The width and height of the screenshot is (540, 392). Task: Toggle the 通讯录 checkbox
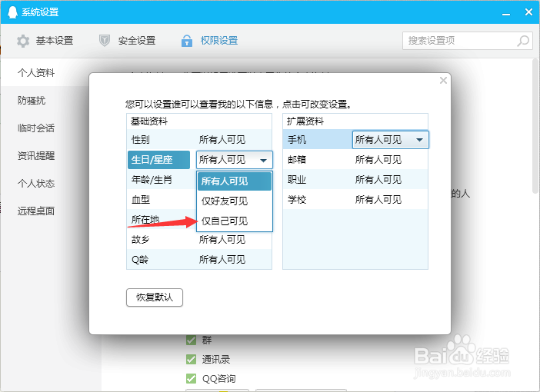point(191,359)
